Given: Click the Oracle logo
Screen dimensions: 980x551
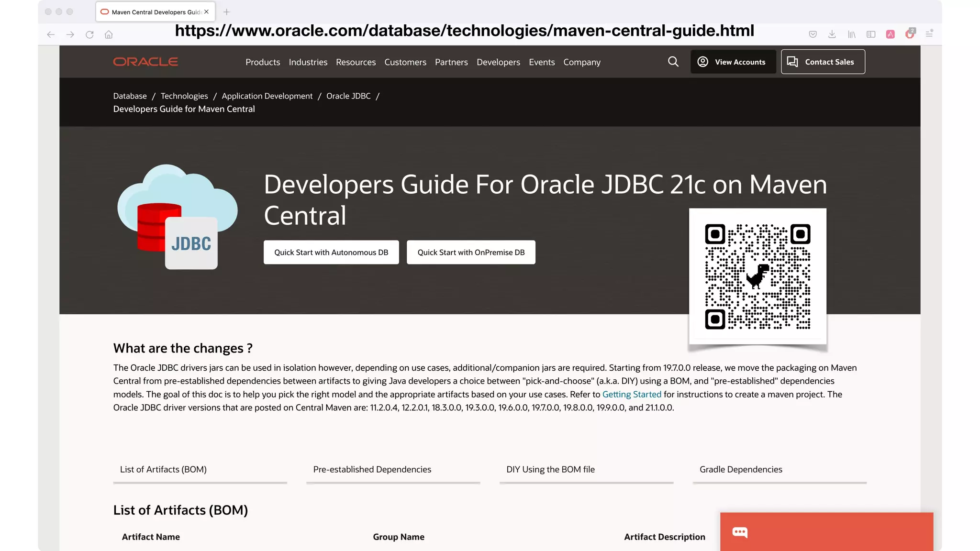Looking at the screenshot, I should tap(145, 62).
